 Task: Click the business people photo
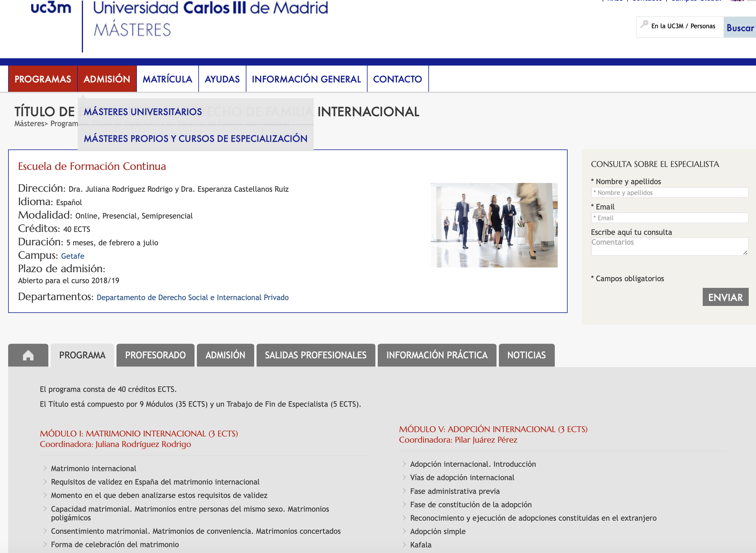click(494, 225)
